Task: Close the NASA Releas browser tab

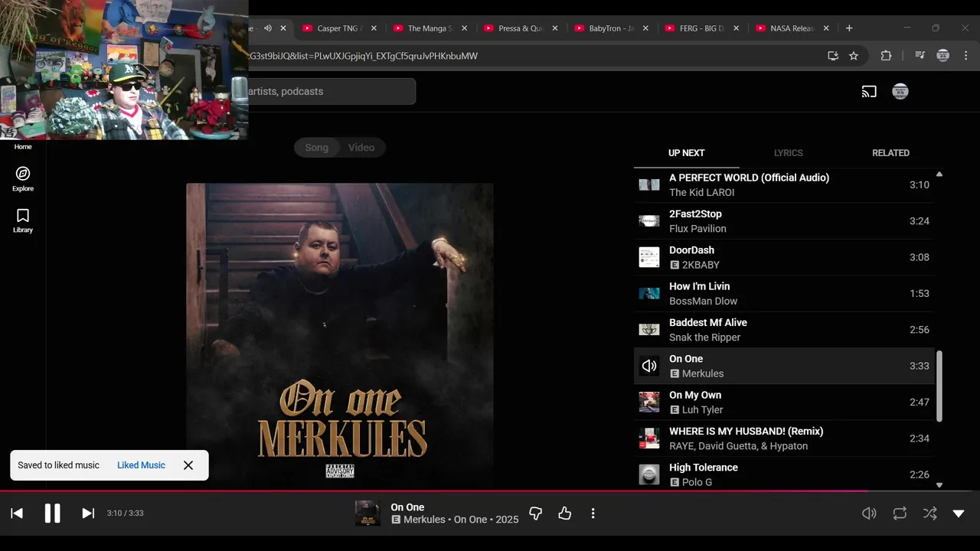Action: (826, 28)
